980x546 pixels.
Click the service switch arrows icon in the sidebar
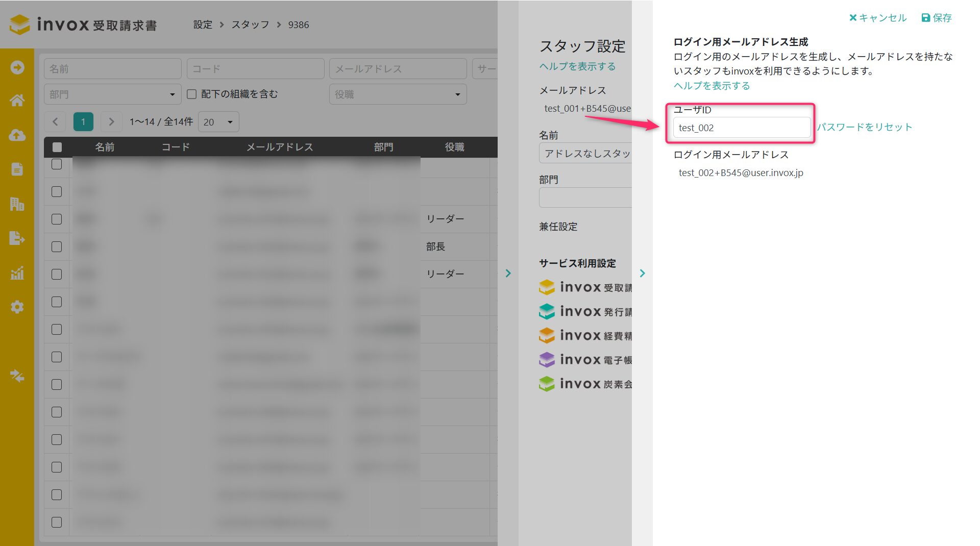(x=17, y=376)
